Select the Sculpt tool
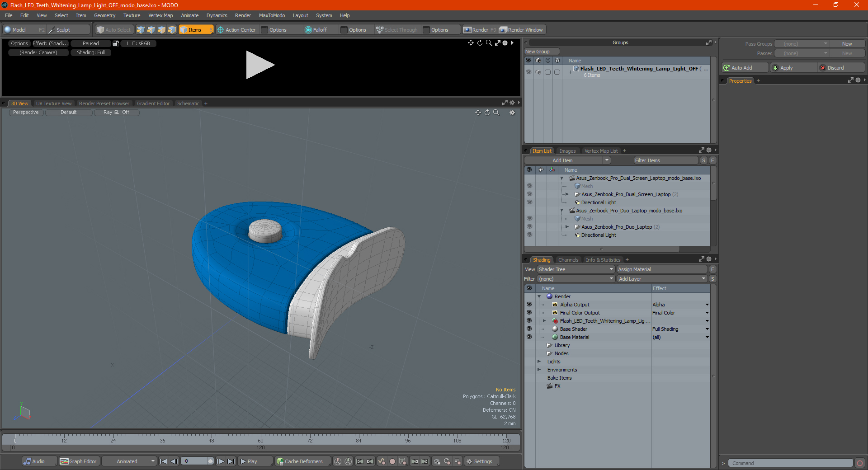 click(x=68, y=30)
